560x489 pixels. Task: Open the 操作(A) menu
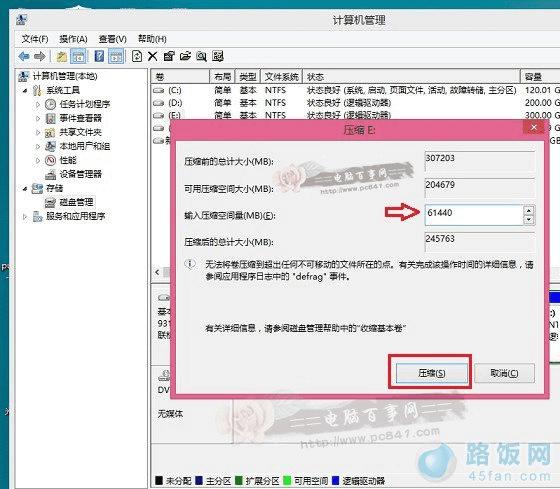[73, 39]
